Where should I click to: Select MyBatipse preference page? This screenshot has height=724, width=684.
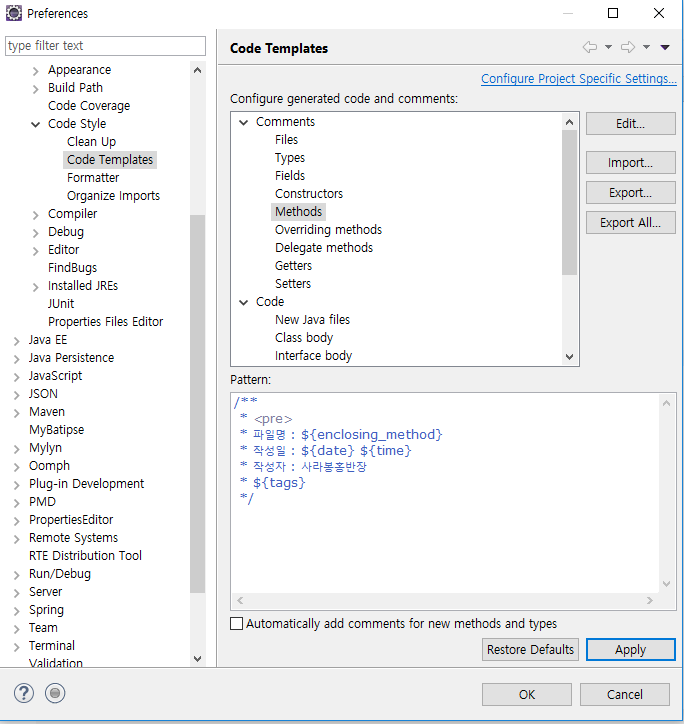[57, 430]
